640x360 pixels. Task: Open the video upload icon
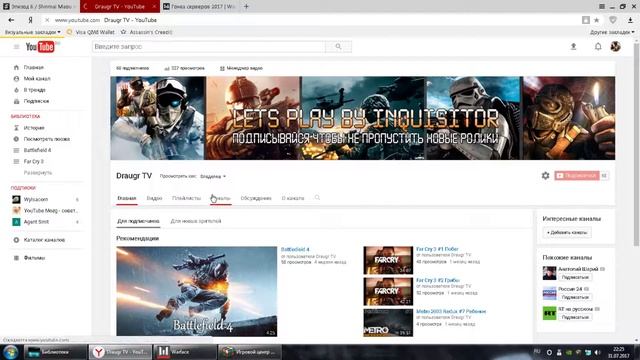pos(573,47)
